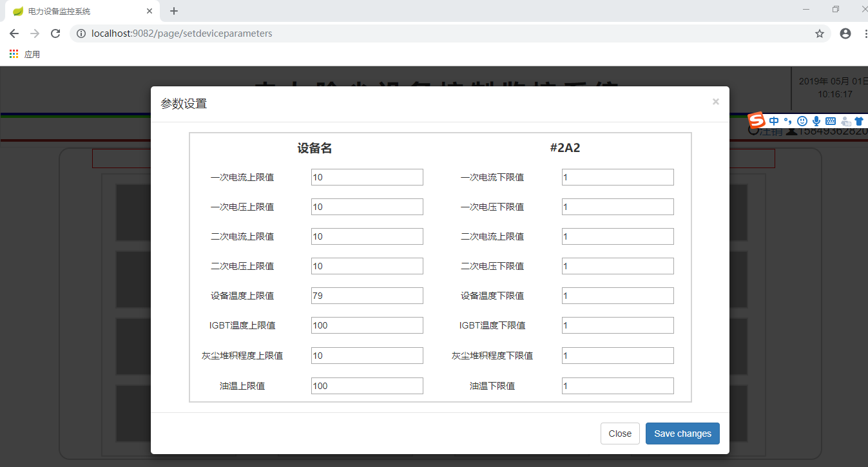Click the 油温上限值 label

click(242, 386)
